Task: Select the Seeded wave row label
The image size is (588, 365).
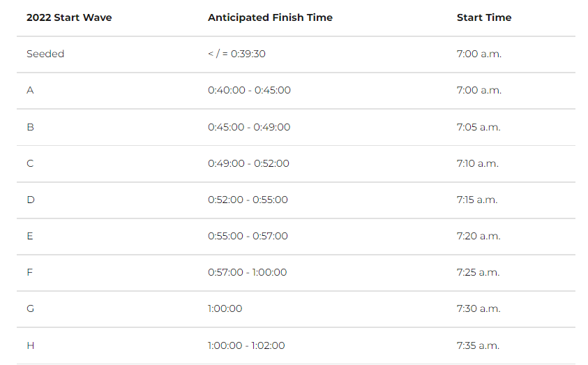Action: tap(45, 54)
